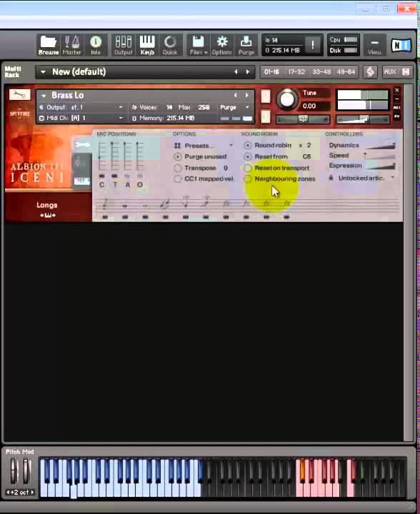
Task: Remove the Brass Lo instrument with X
Action: pyautogui.click(x=397, y=90)
